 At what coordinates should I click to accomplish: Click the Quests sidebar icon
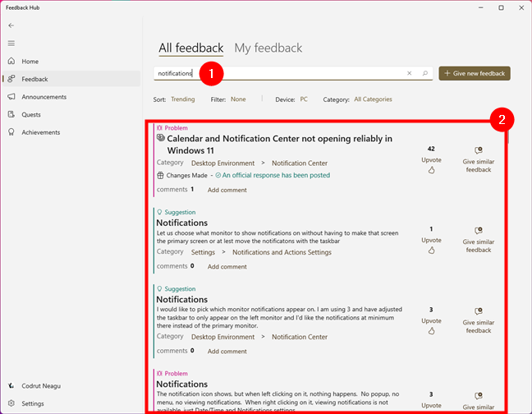tap(11, 114)
